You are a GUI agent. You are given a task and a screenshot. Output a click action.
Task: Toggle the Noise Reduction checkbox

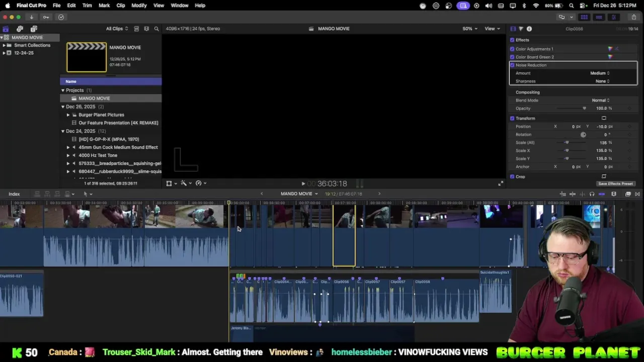tap(512, 65)
